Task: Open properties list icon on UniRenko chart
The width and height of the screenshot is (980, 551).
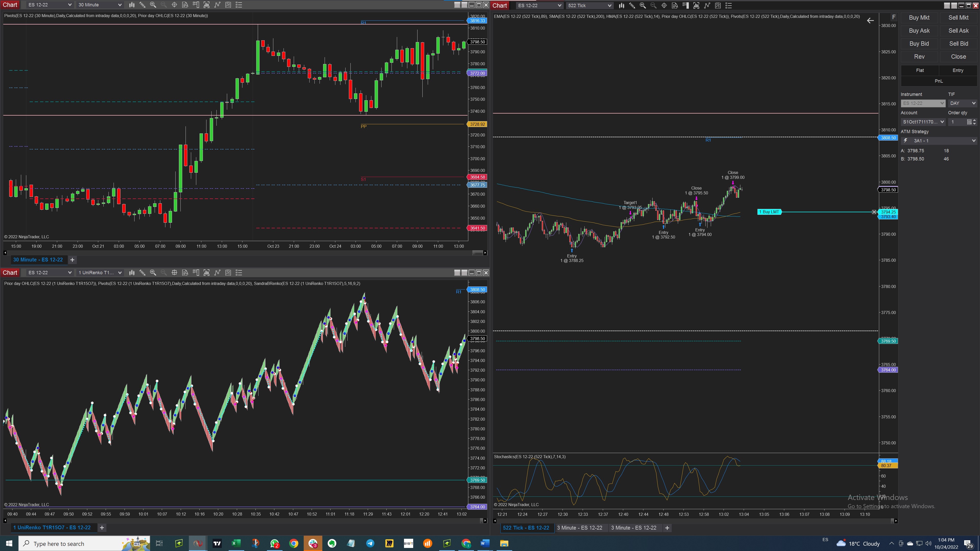Action: [x=239, y=273]
